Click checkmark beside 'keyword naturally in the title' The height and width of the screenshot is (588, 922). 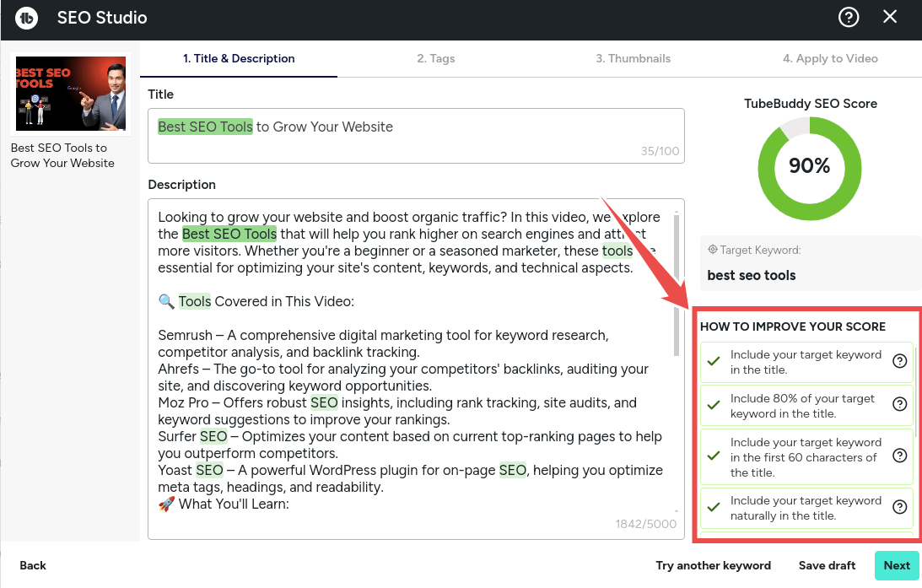point(714,507)
